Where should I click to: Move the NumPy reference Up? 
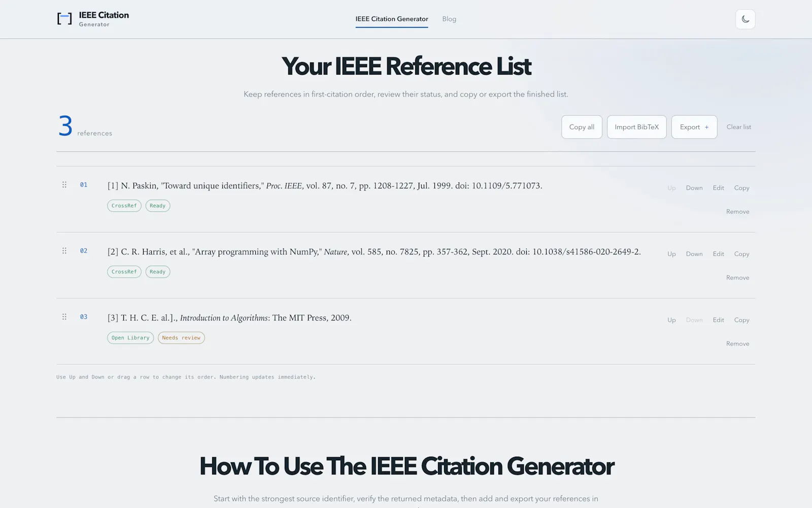pos(671,254)
